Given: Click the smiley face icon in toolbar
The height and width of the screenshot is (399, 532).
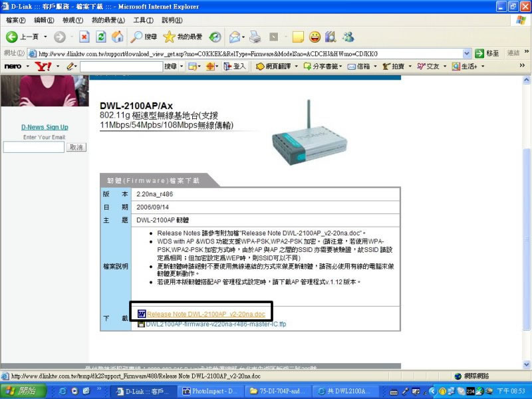Looking at the screenshot, I should pos(315,37).
